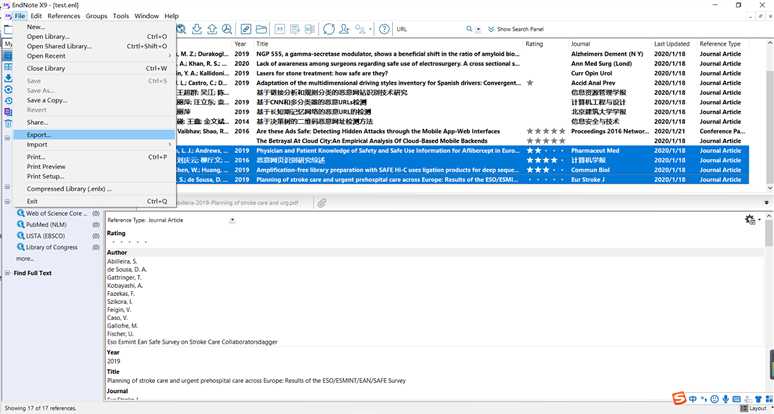Sort by the Reference Type column header
Image resolution: width=774 pixels, height=414 pixels.
(722, 44)
